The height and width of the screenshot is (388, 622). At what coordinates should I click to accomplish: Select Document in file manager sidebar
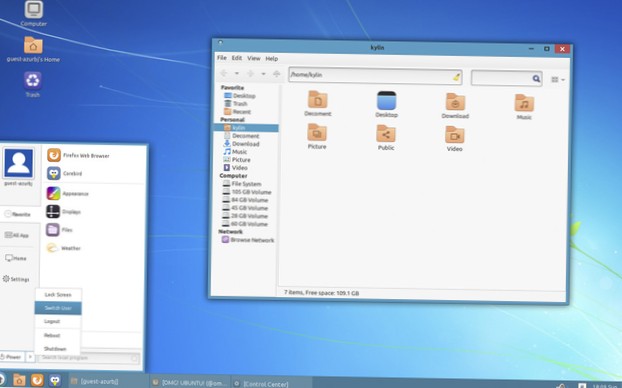[x=242, y=136]
